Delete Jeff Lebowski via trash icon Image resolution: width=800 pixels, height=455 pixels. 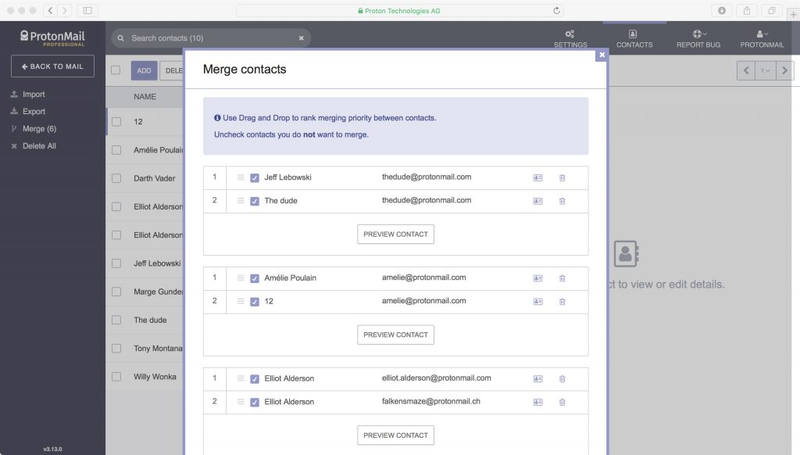(x=562, y=178)
